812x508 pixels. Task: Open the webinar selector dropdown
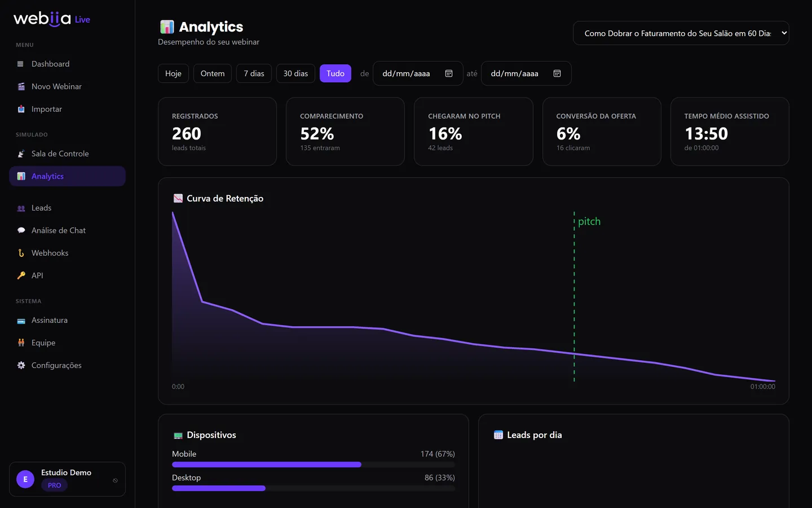pos(681,33)
